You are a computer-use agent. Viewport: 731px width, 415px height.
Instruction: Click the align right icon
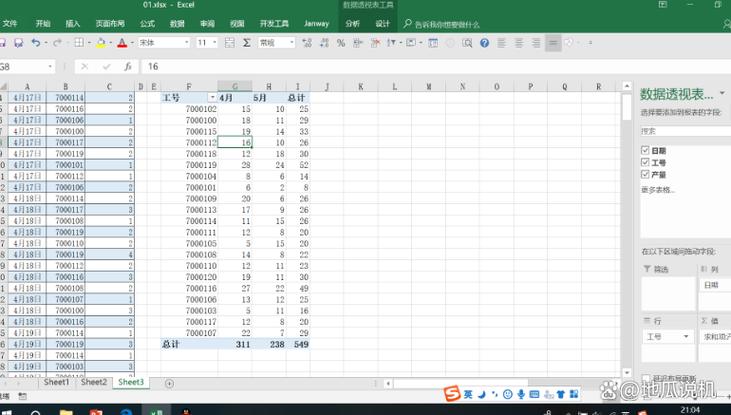pyautogui.click(x=536, y=43)
